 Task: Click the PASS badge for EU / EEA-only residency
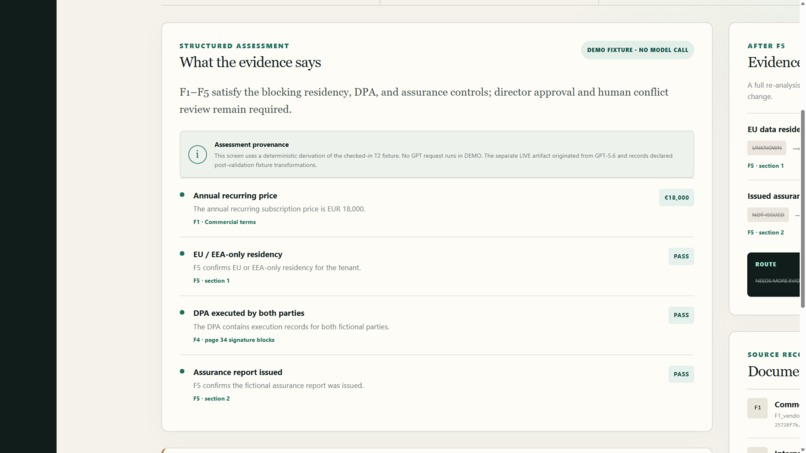681,256
